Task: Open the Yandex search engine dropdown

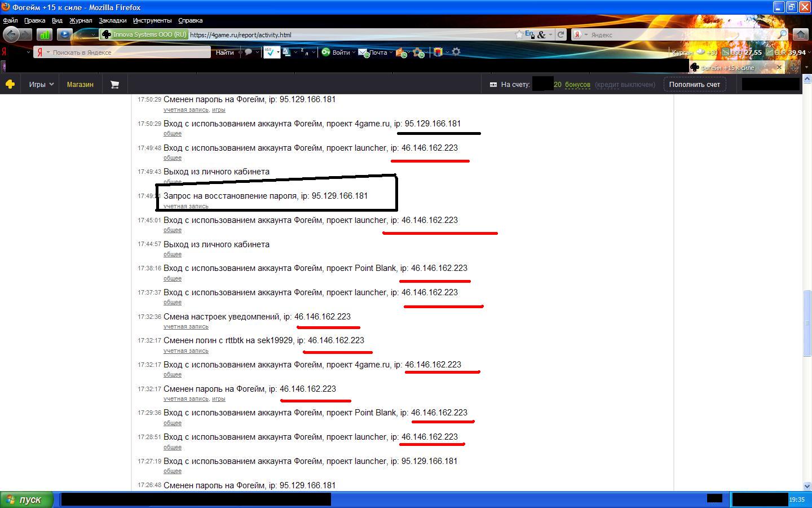Action: click(580, 34)
